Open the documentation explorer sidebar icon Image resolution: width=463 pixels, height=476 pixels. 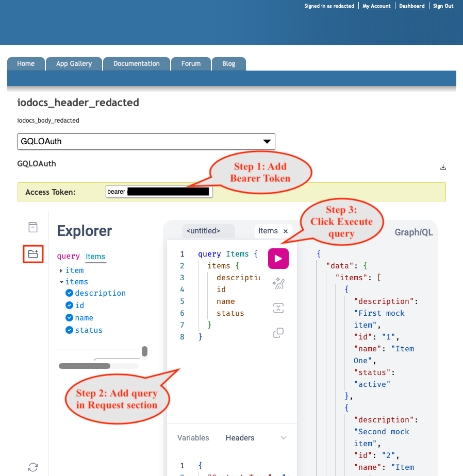pos(33,227)
